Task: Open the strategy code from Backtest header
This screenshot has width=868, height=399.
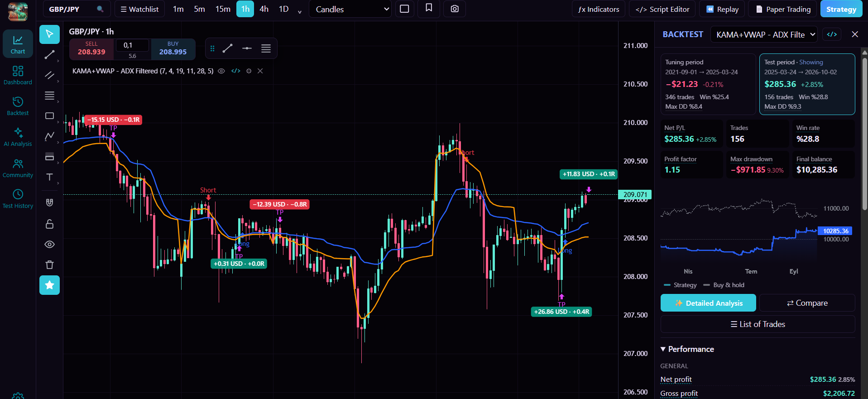Action: (832, 34)
